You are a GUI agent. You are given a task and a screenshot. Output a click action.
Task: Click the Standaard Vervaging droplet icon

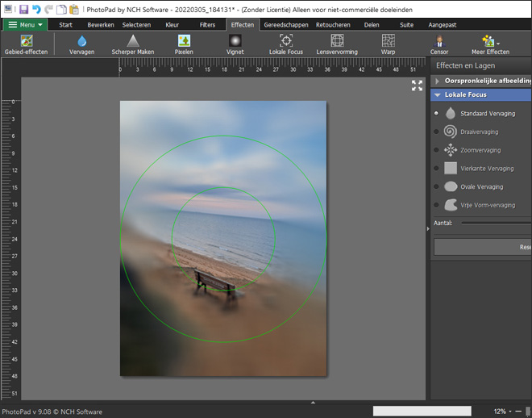(x=451, y=114)
